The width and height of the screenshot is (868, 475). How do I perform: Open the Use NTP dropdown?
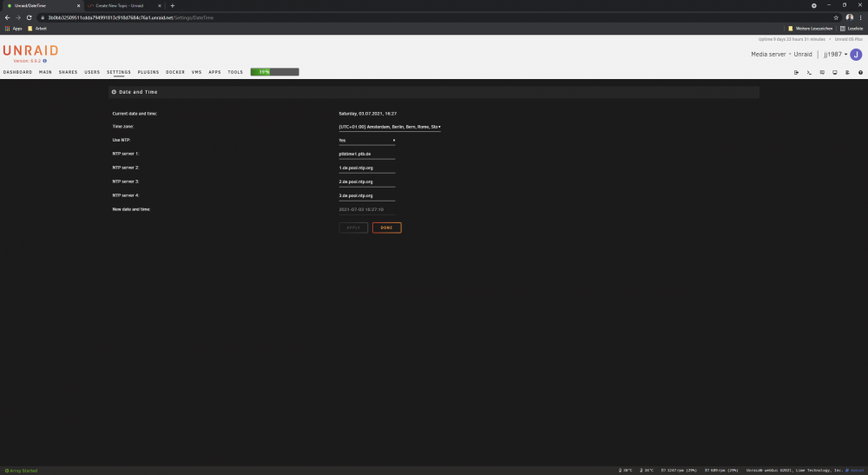click(367, 140)
